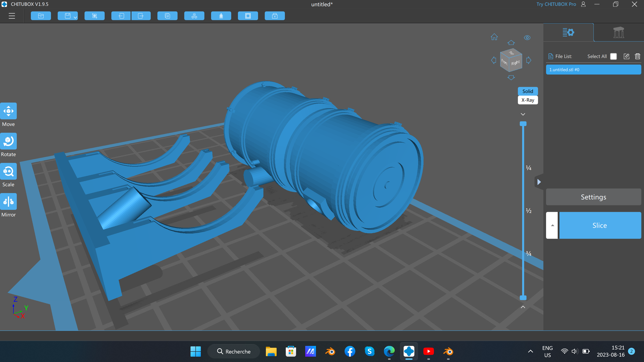Reset view with the home icon
The height and width of the screenshot is (362, 644).
(x=494, y=37)
